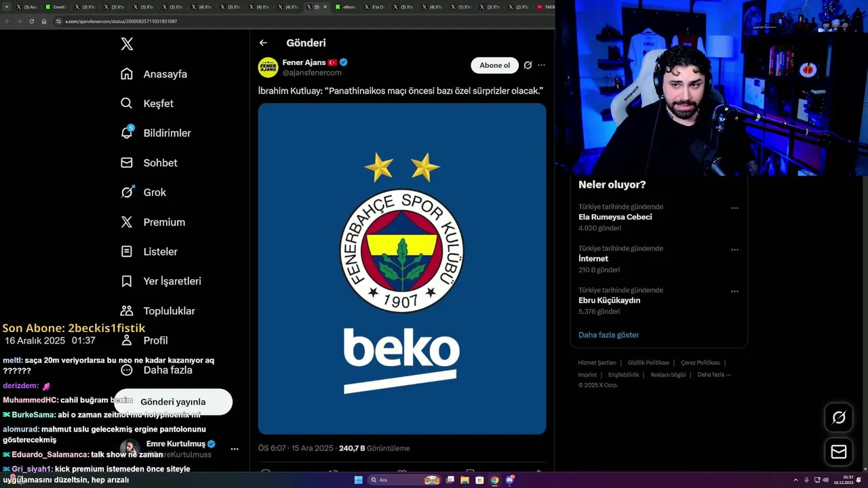
Task: Show hidden system tray icons
Action: click(795, 480)
